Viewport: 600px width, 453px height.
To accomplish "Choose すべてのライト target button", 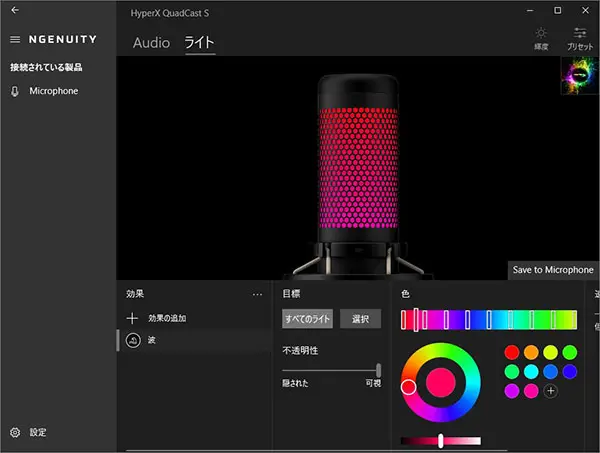I will coord(307,319).
